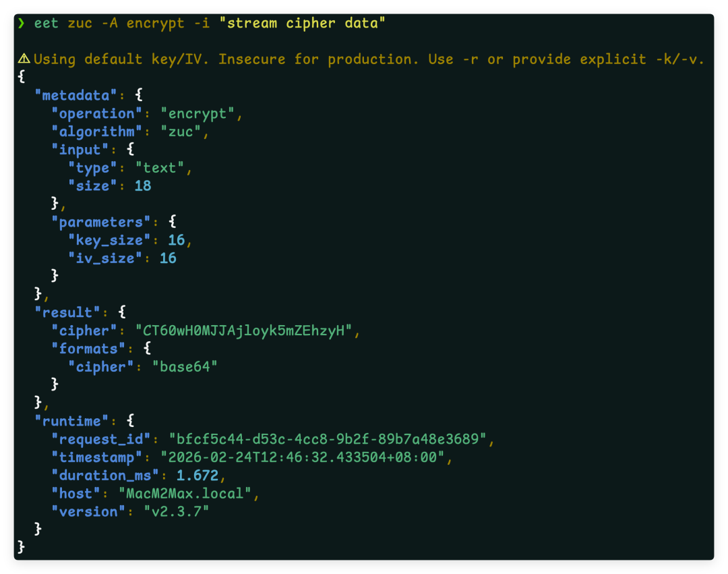Click the request_id UUID value
The image size is (728, 574).
[x=328, y=439]
